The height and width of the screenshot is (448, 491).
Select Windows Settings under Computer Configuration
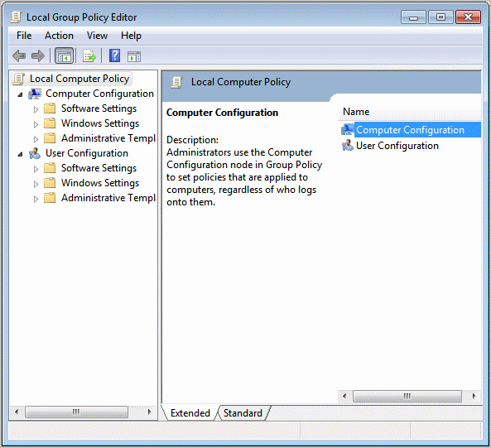[100, 123]
